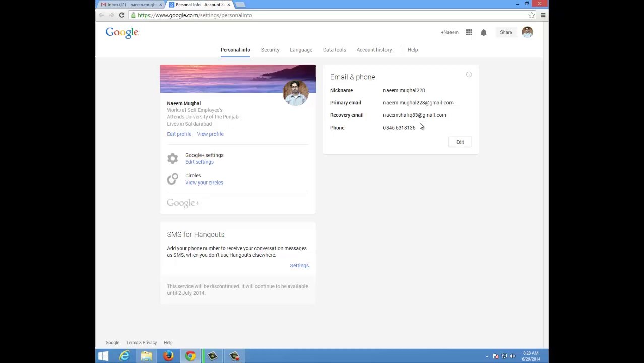Open a new browser tab
This screenshot has height=363, width=644.
[240, 5]
